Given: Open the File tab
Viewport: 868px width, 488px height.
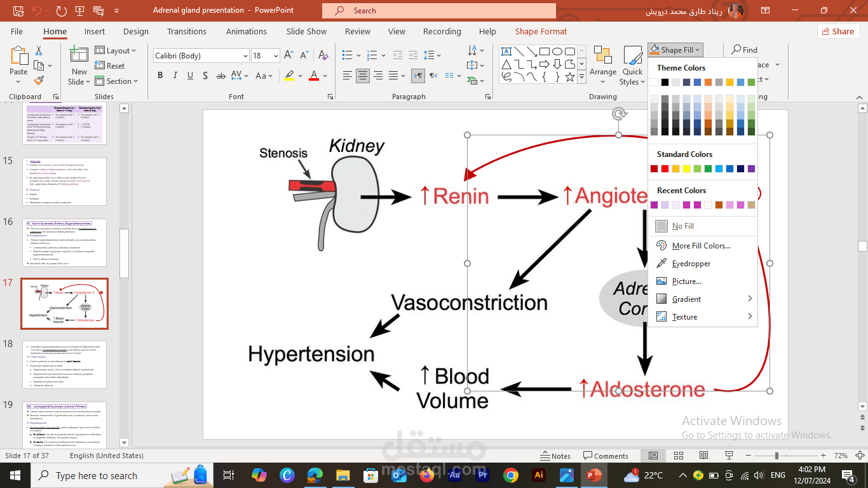Looking at the screenshot, I should click(17, 31).
